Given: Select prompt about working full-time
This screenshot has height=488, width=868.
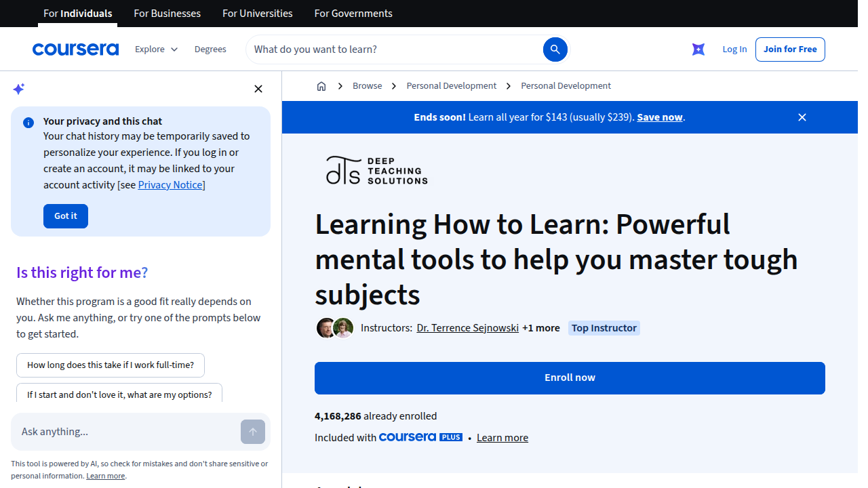Looking at the screenshot, I should click(111, 365).
